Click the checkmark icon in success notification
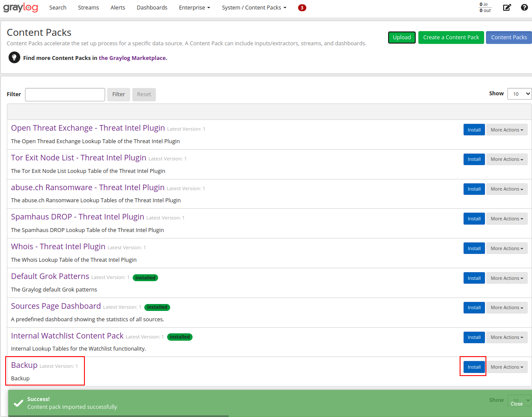The height and width of the screenshot is (417, 532). (19, 403)
